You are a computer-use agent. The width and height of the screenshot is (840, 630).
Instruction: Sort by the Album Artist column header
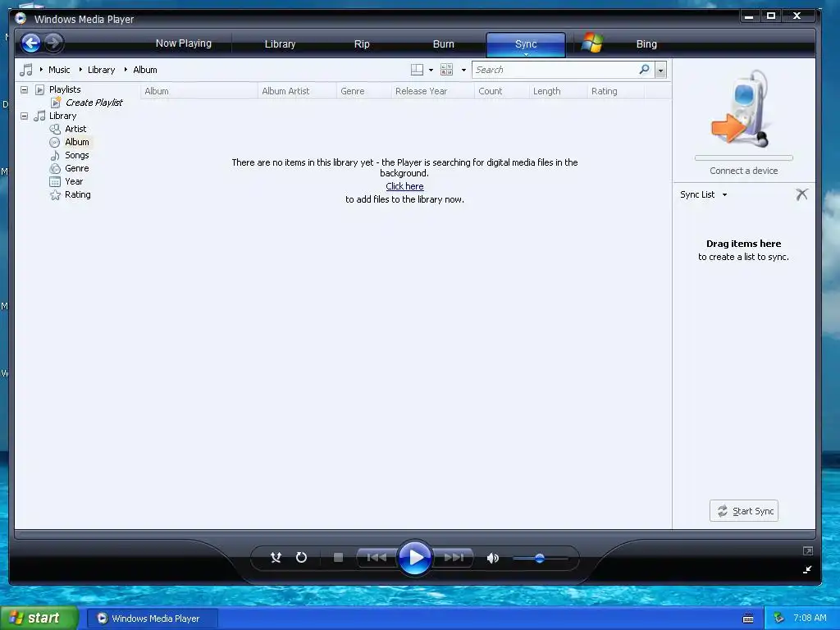297,91
